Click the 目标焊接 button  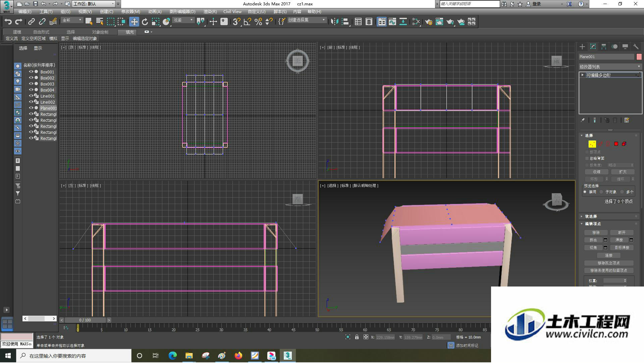622,248
